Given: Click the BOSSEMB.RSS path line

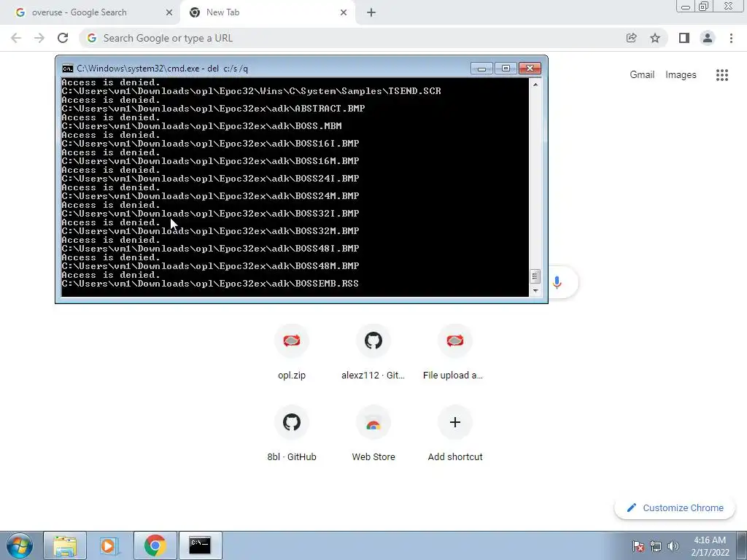Looking at the screenshot, I should [210, 284].
